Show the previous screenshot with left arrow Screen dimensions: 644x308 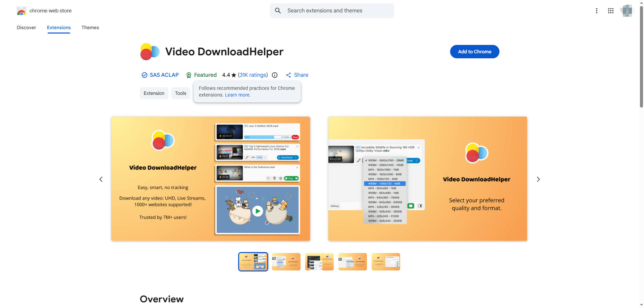(101, 179)
